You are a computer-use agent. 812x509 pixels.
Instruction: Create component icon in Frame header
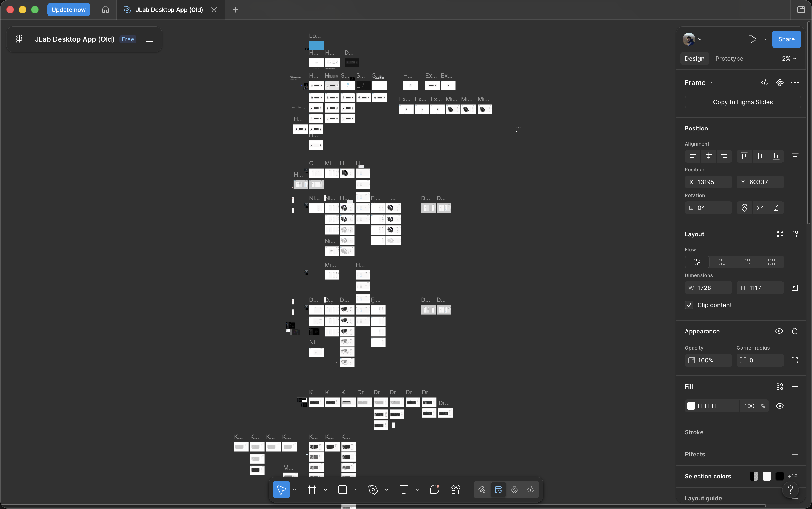[x=780, y=83]
